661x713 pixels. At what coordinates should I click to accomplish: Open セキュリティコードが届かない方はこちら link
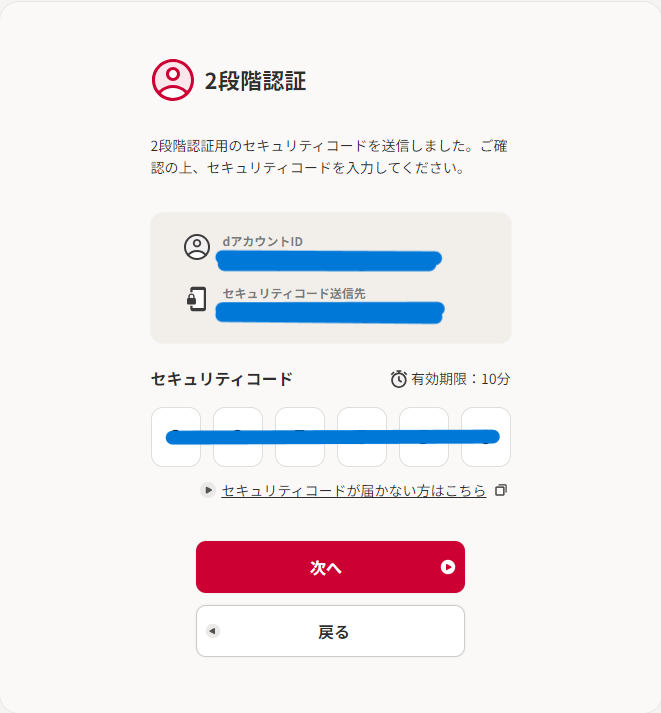pos(354,491)
